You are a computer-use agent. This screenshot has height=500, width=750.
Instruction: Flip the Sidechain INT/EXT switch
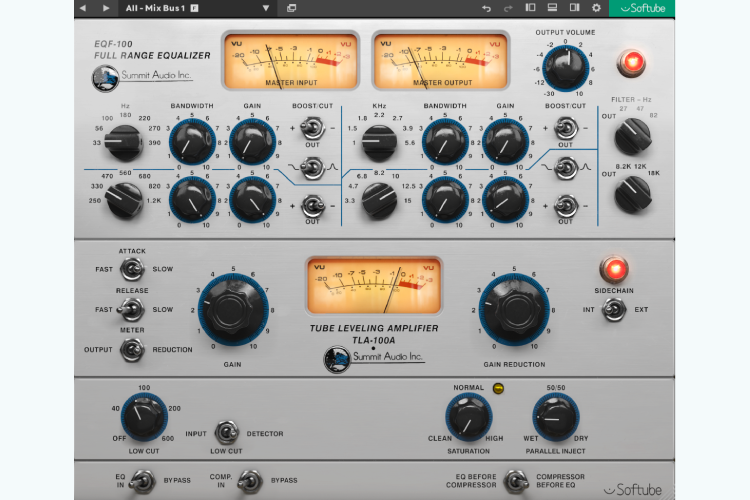[614, 310]
